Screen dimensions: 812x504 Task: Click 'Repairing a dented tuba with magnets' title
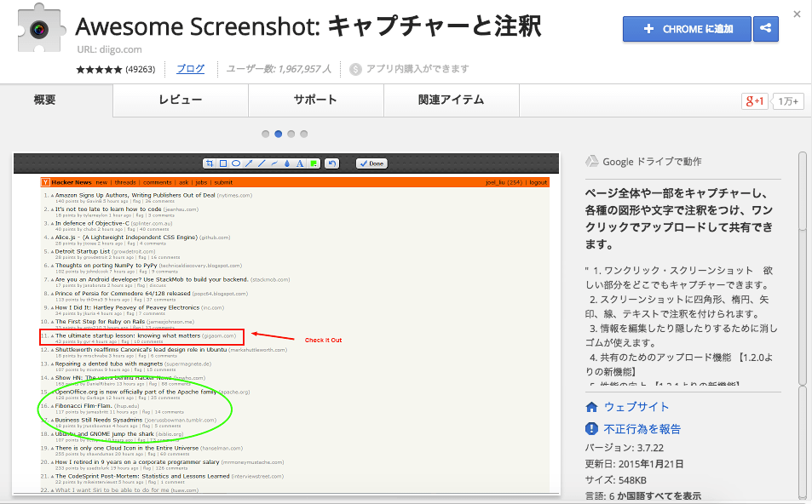coord(109,364)
